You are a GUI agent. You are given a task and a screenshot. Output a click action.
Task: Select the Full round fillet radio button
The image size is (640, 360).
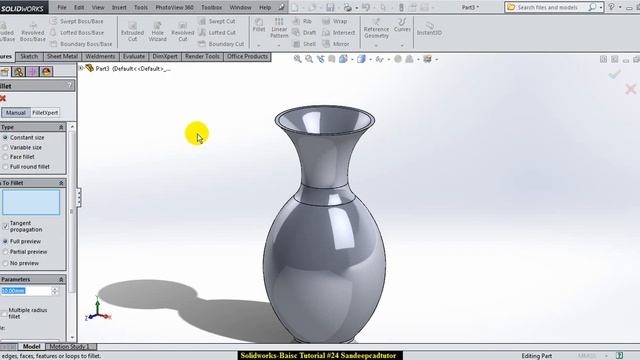pyautogui.click(x=6, y=167)
